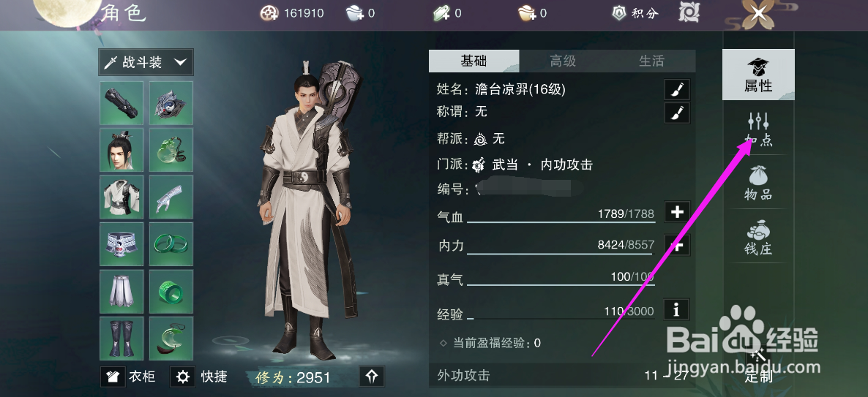The width and height of the screenshot is (868, 397).
Task: Edit the 称谓 title brush icon
Action: click(x=676, y=113)
